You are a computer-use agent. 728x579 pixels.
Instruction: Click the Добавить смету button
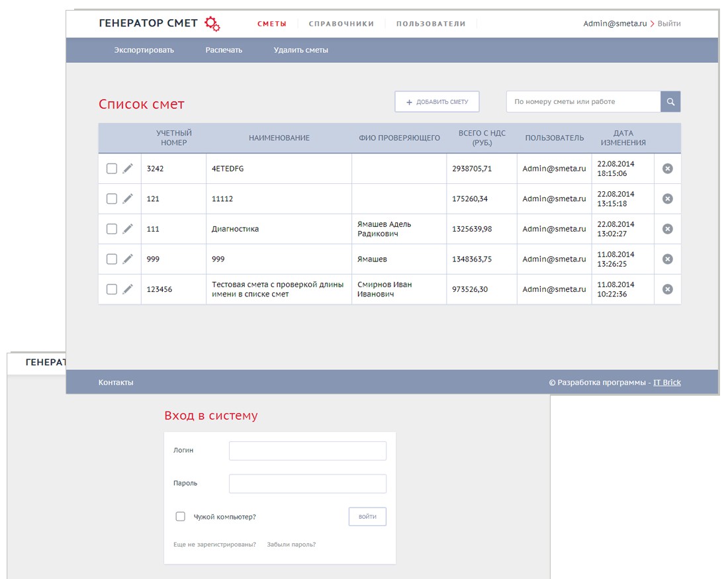pos(437,102)
